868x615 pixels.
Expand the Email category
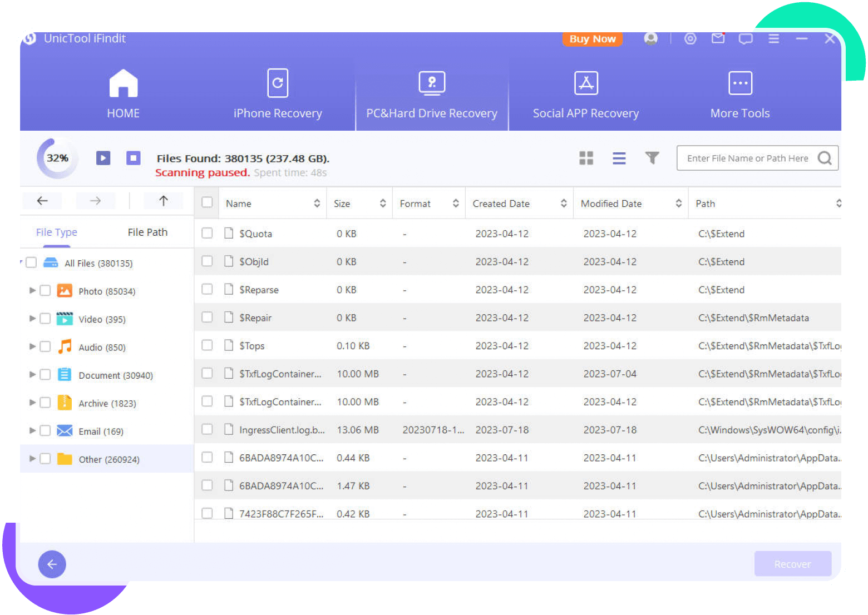(32, 430)
